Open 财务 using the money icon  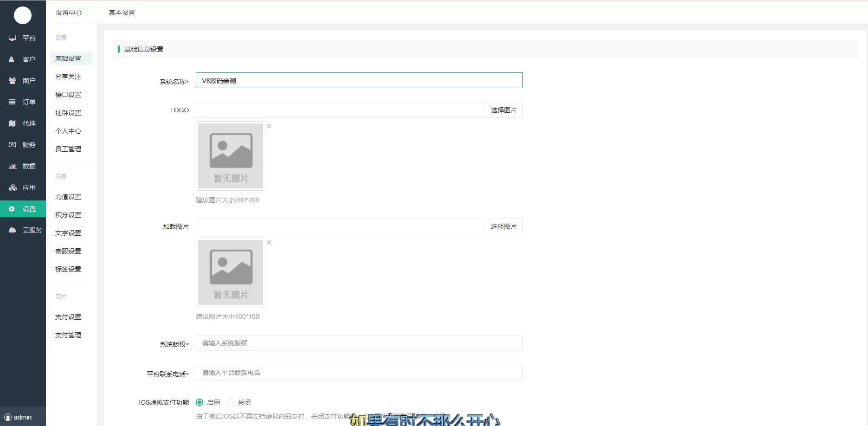tap(13, 145)
